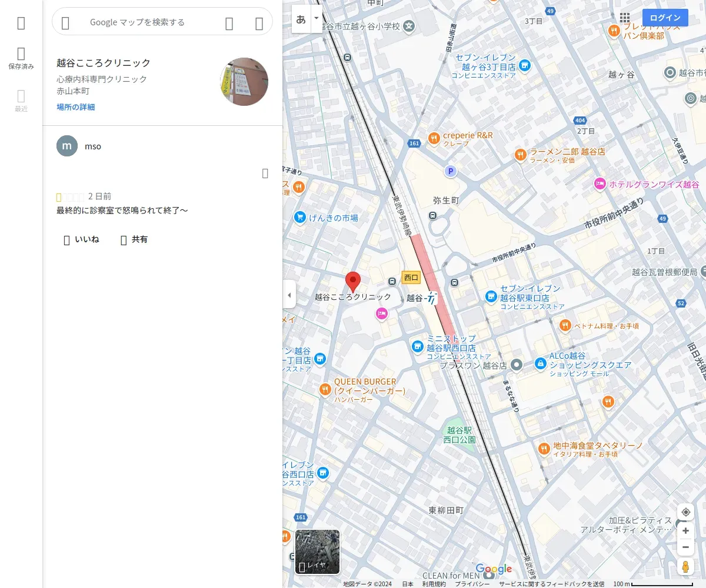The width and height of the screenshot is (706, 588).
Task: Click the 共有 share button
Action: (x=134, y=239)
